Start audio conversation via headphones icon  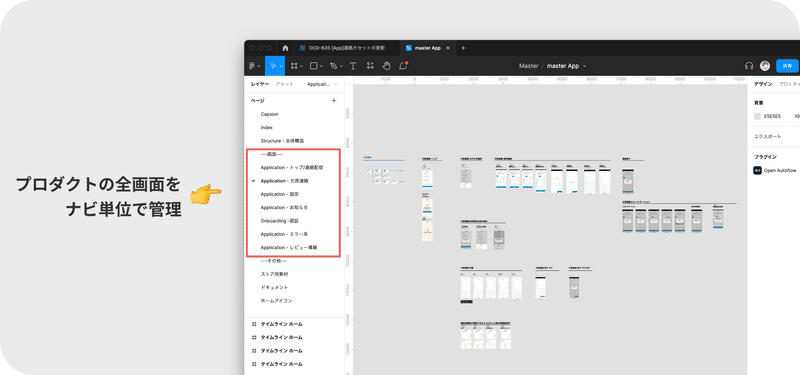(x=749, y=66)
